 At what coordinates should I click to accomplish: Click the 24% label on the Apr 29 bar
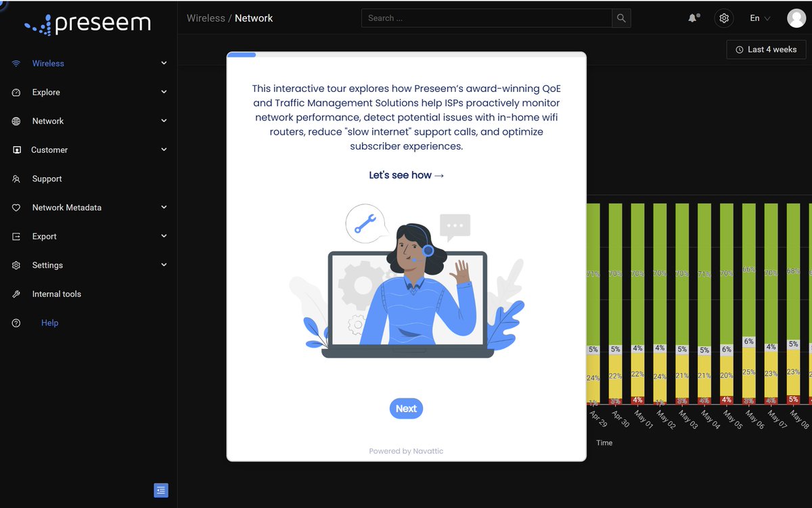(x=593, y=378)
